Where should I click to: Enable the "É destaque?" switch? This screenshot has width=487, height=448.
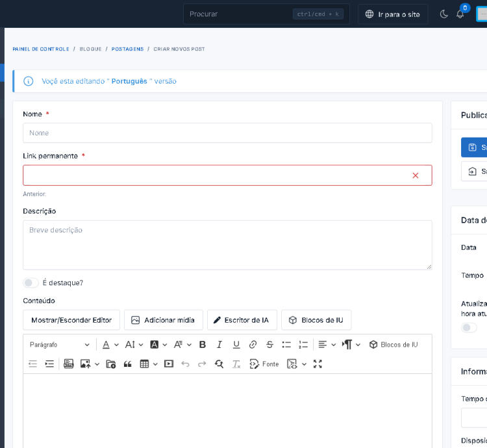[x=31, y=283]
